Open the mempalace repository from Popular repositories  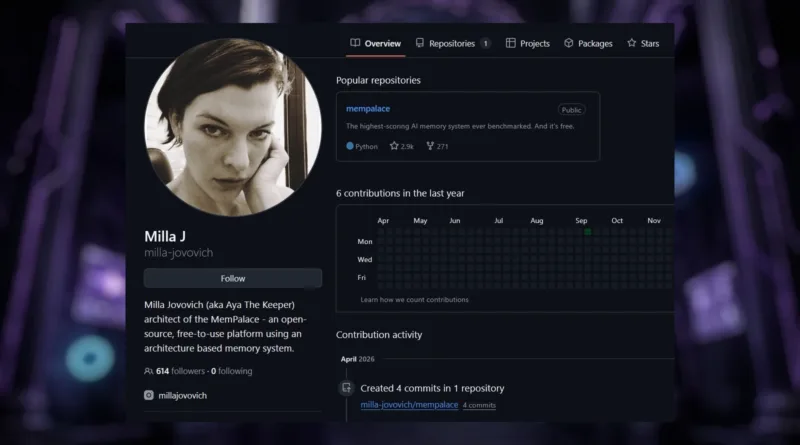[367, 108]
